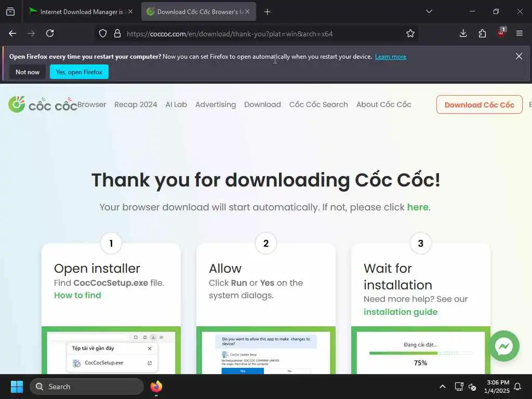Open the extensions puzzle icon
The height and width of the screenshot is (399, 532).
(482, 33)
